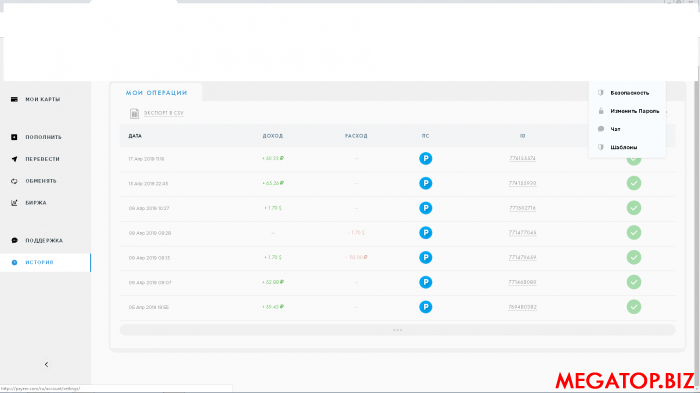Click the Payeer icon in the first row
The width and height of the screenshot is (700, 393).
click(425, 159)
